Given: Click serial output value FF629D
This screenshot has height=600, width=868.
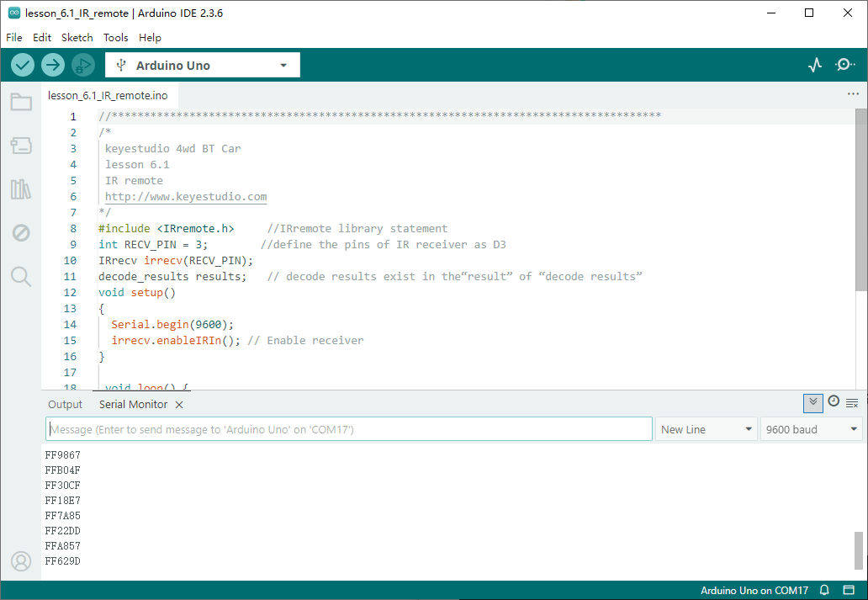Looking at the screenshot, I should (62, 561).
